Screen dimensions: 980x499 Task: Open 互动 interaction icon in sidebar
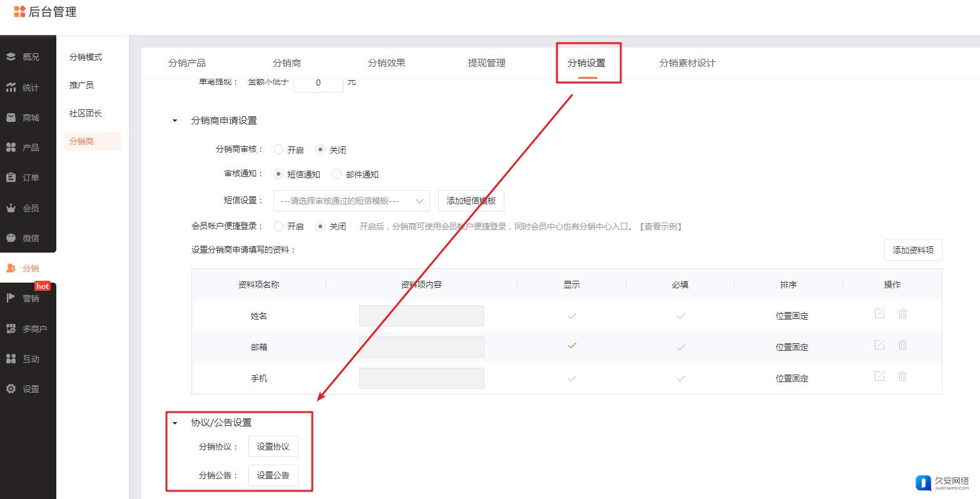click(11, 359)
